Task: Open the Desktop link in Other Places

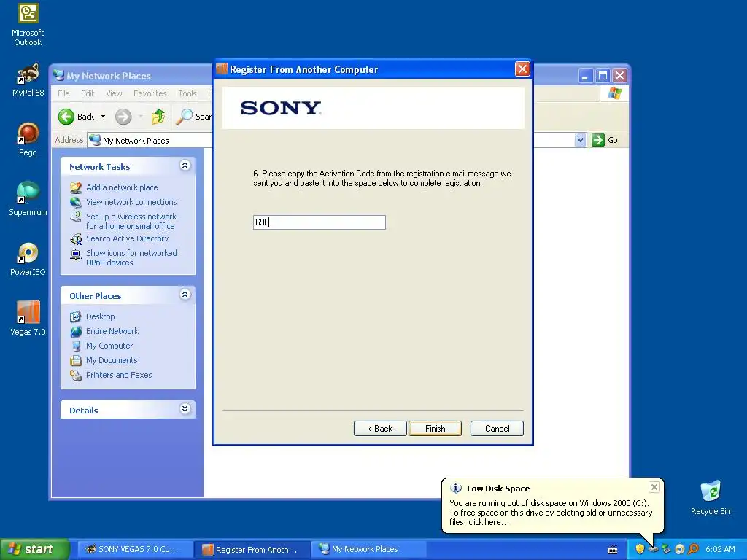Action: point(100,316)
